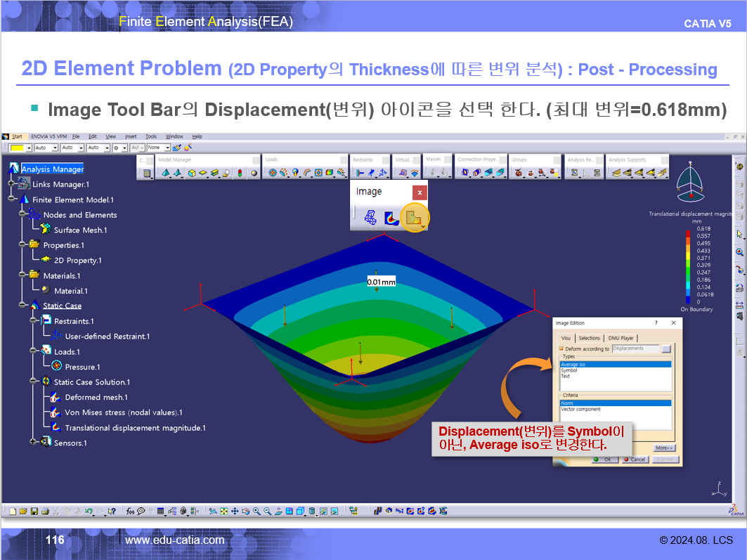Click the Pan tool in view toolbar
The width and height of the screenshot is (747, 560).
pos(234,512)
